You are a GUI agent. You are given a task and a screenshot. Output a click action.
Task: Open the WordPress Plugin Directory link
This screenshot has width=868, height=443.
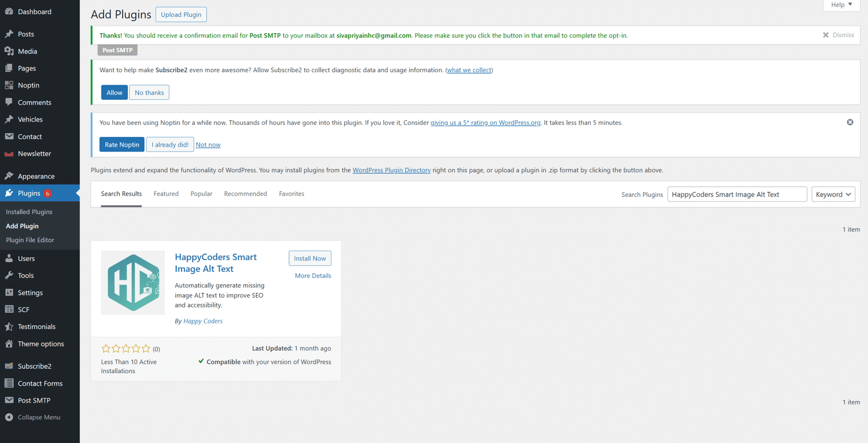point(392,170)
